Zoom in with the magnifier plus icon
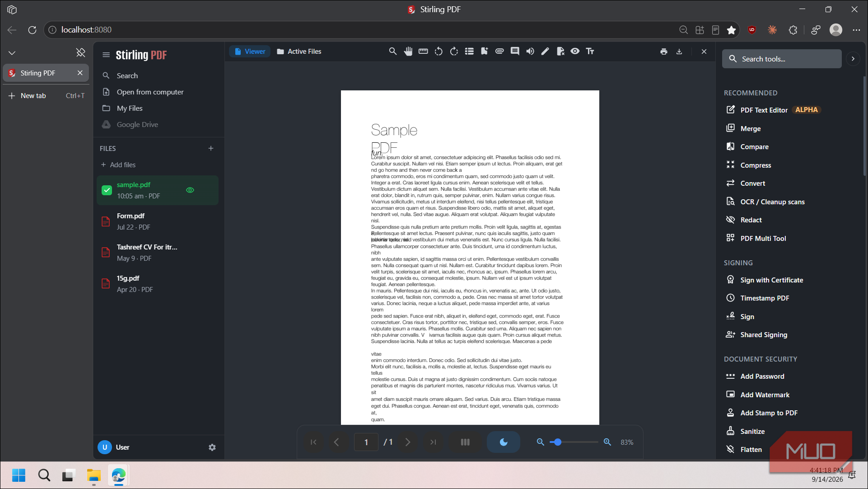 pyautogui.click(x=607, y=442)
